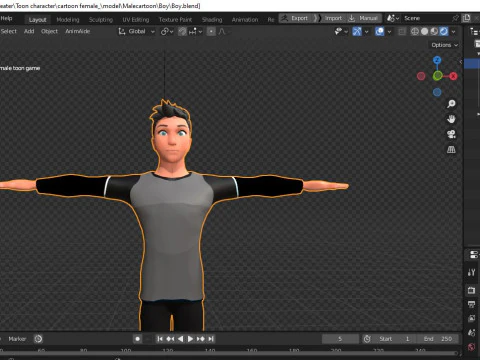This screenshot has height=360, width=480.
Task: Pin the scene to workspace
Action: pyautogui.click(x=455, y=18)
